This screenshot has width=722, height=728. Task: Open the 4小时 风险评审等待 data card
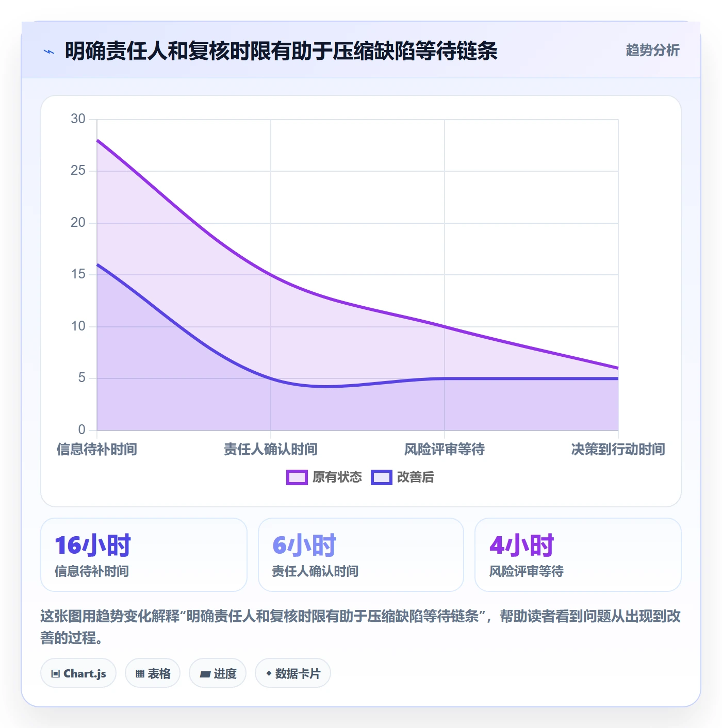coord(578,555)
